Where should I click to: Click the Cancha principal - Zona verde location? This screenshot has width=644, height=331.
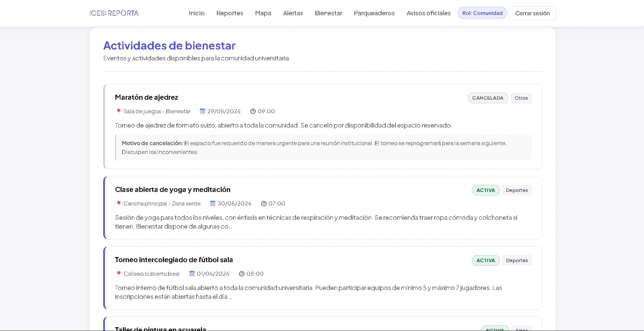pos(162,203)
